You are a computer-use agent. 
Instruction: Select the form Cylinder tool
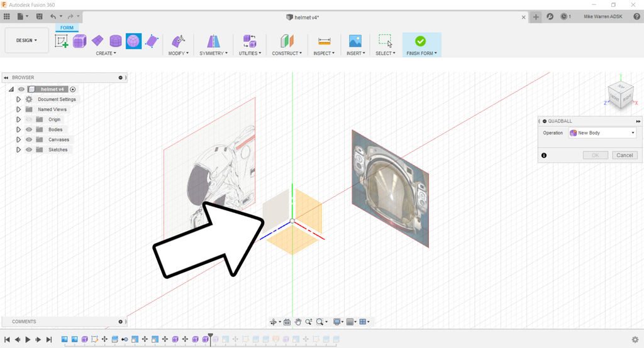[116, 41]
